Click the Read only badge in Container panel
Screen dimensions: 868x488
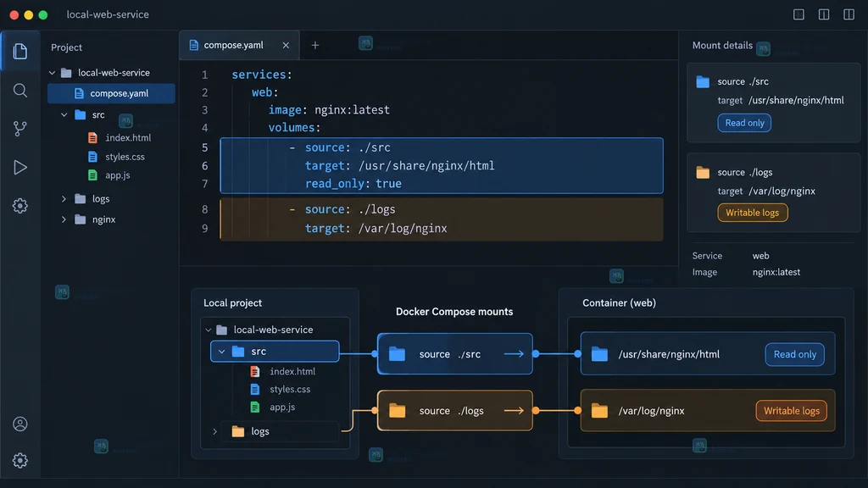(795, 354)
